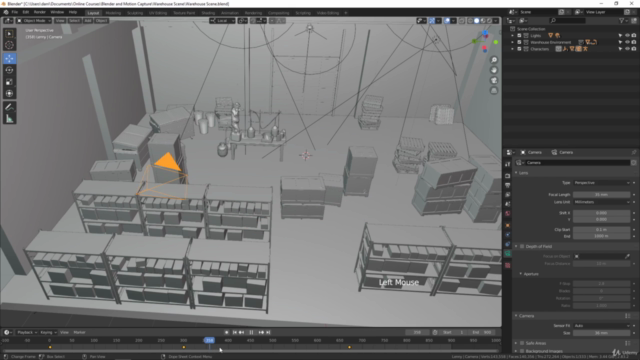This screenshot has width=640, height=360.
Task: Click the outliner filter funnel icon
Action: click(x=622, y=20)
